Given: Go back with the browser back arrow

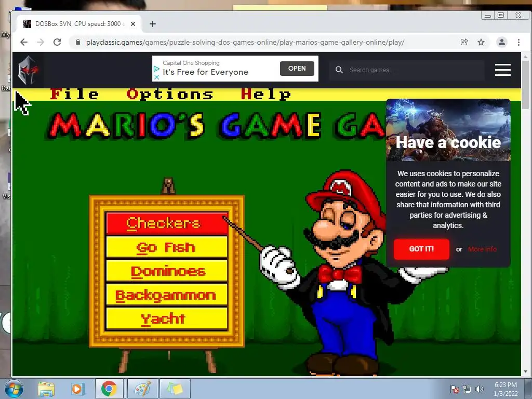Looking at the screenshot, I should 24,42.
